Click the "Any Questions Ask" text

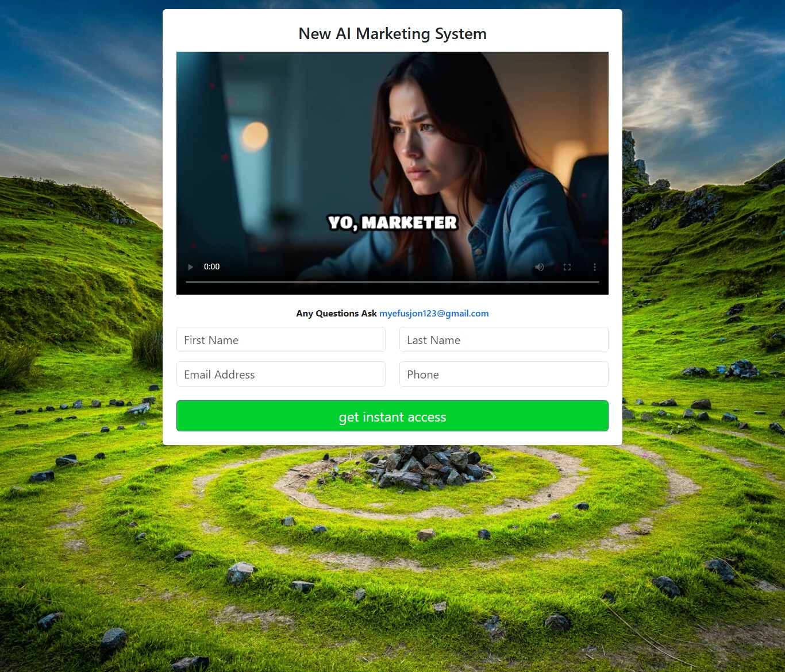[336, 314]
